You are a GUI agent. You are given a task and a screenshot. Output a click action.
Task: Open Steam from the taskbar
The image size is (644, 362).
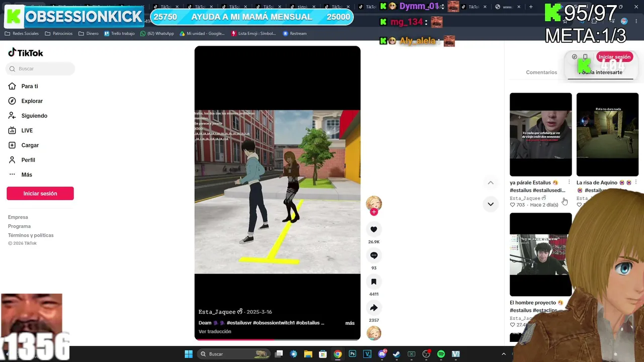(x=396, y=354)
